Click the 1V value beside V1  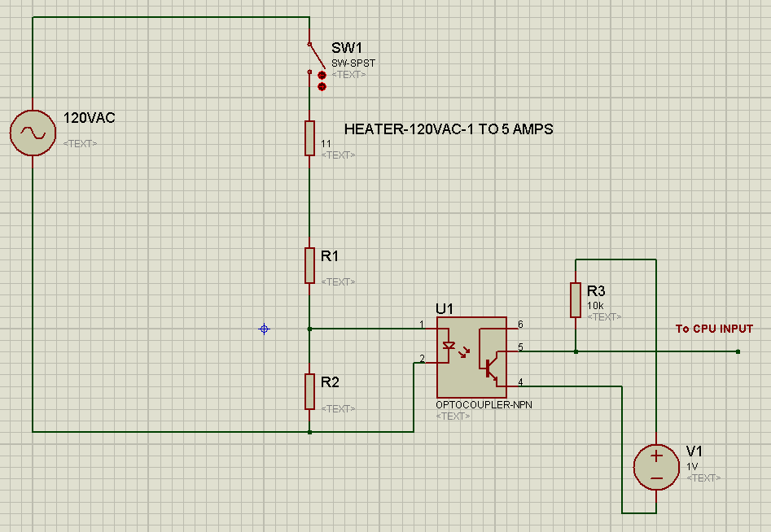click(692, 467)
